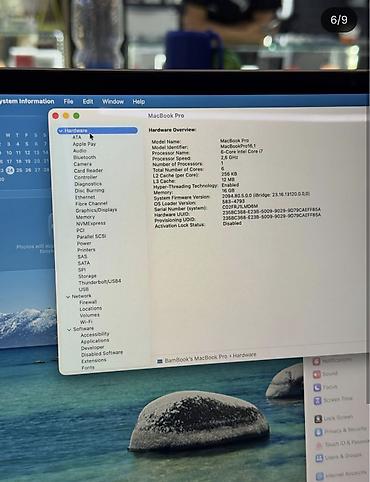Click "BamBook's MacBook Pro" in path bar
The image size is (370, 482).
[196, 359]
